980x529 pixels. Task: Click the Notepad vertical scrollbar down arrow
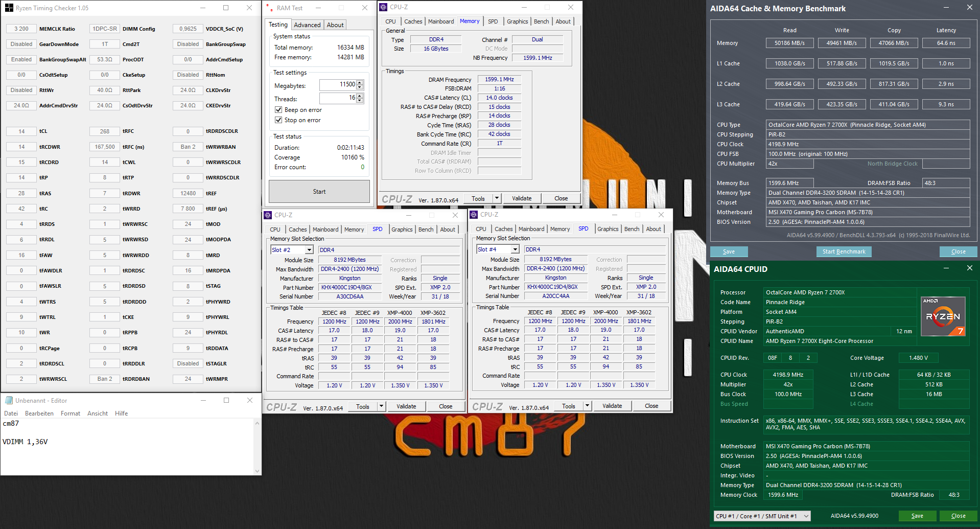pos(257,471)
